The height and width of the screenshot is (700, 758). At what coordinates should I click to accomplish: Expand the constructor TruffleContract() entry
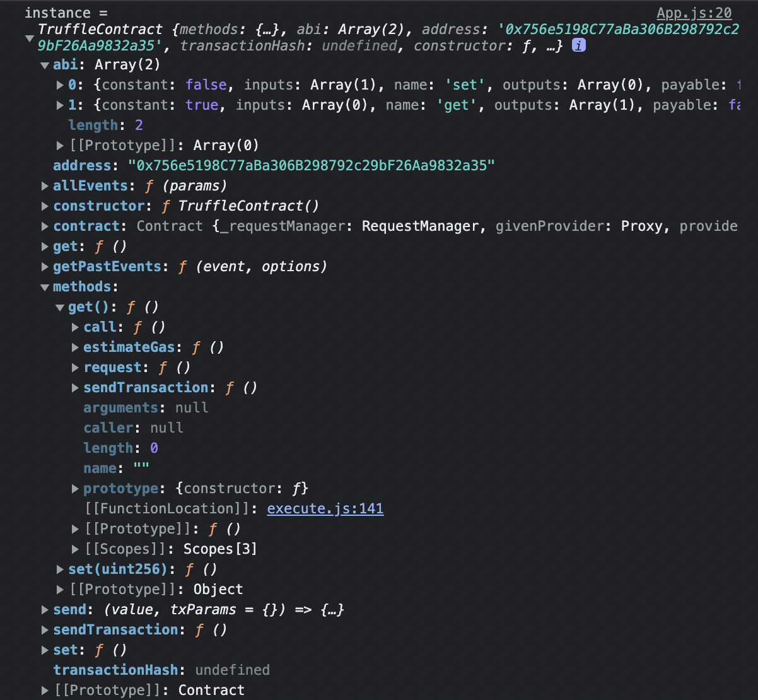[x=45, y=206]
